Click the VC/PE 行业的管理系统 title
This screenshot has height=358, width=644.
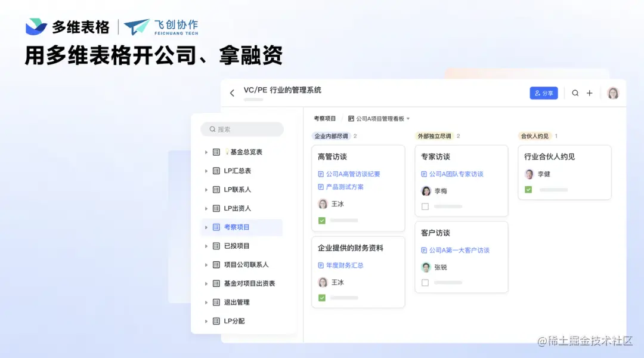pyautogui.click(x=282, y=90)
